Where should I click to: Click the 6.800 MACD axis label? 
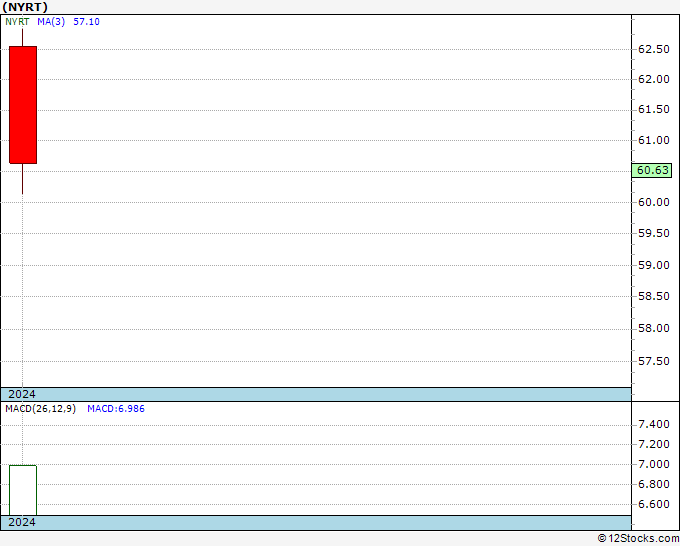[x=654, y=484]
